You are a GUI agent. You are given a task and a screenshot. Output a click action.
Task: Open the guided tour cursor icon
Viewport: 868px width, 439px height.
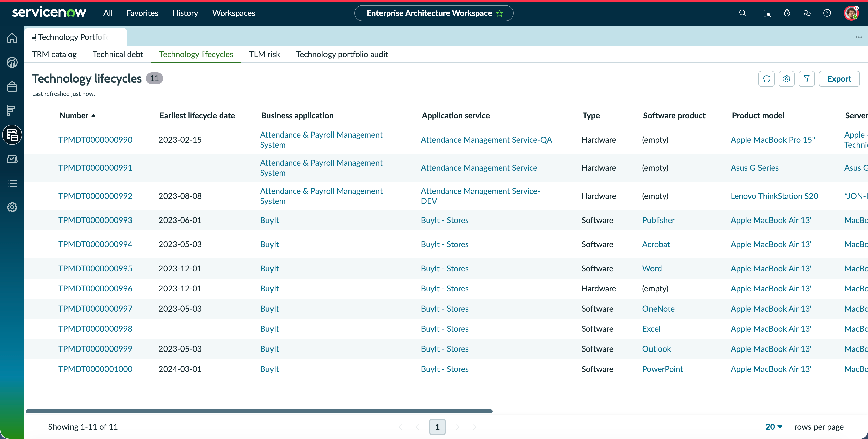(x=767, y=13)
